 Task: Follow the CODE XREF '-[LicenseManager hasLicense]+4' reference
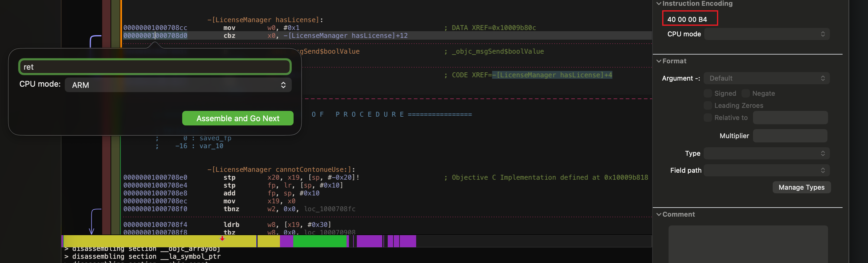pos(552,75)
